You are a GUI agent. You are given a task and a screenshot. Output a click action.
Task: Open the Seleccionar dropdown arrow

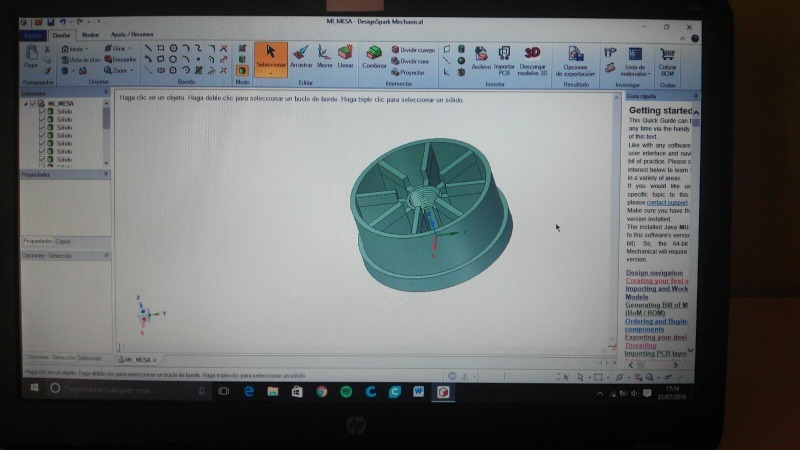point(270,73)
